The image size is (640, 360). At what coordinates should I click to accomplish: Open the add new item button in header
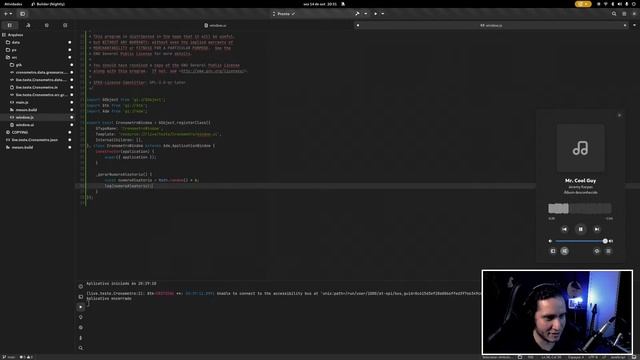pos(6,14)
